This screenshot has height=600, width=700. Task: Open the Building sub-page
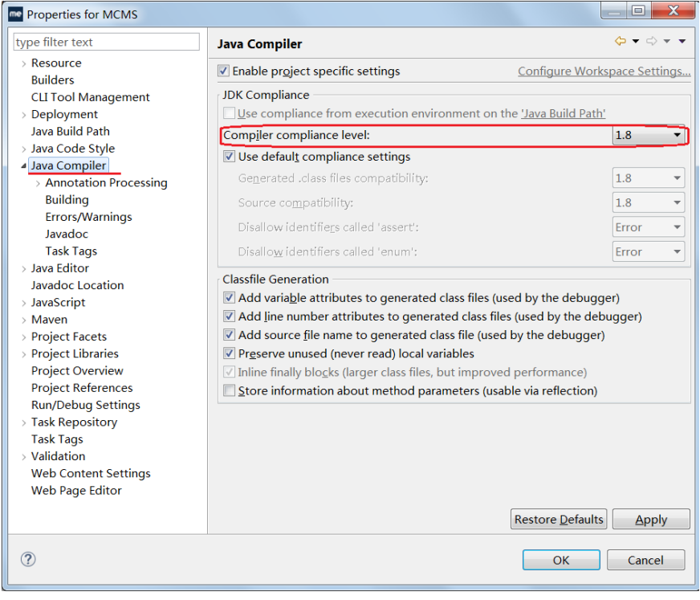click(x=67, y=200)
